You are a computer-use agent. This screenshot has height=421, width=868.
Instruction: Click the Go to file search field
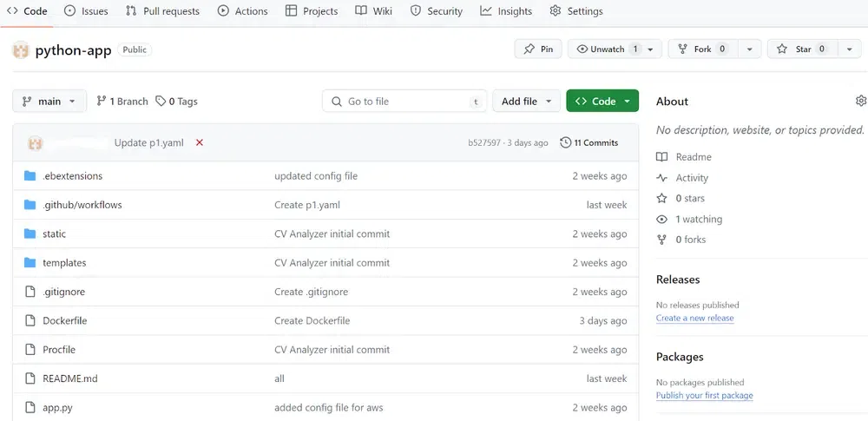click(x=404, y=102)
